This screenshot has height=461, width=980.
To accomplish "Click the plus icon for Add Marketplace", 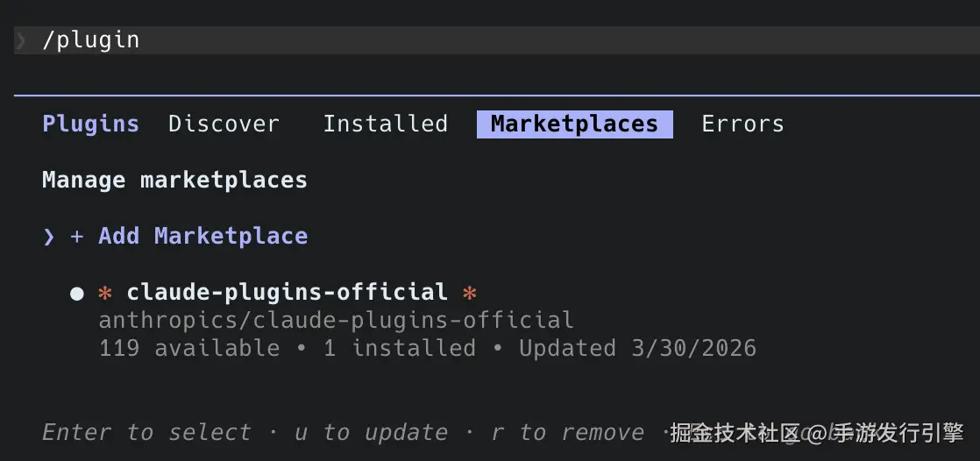I will coord(77,237).
